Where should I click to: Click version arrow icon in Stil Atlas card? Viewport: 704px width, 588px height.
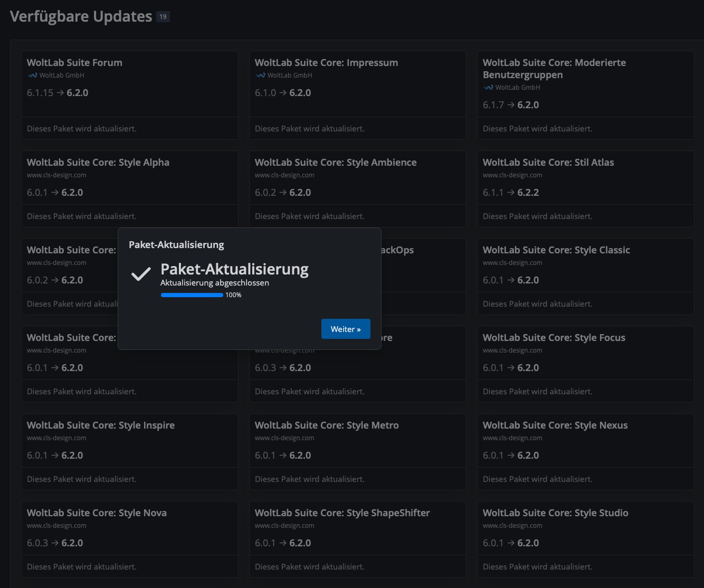[510, 193]
